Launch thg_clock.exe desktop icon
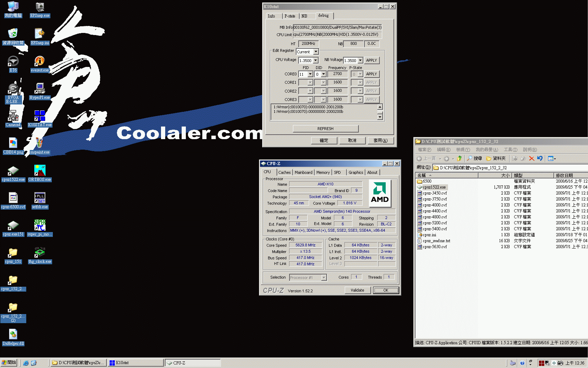 (x=40, y=255)
